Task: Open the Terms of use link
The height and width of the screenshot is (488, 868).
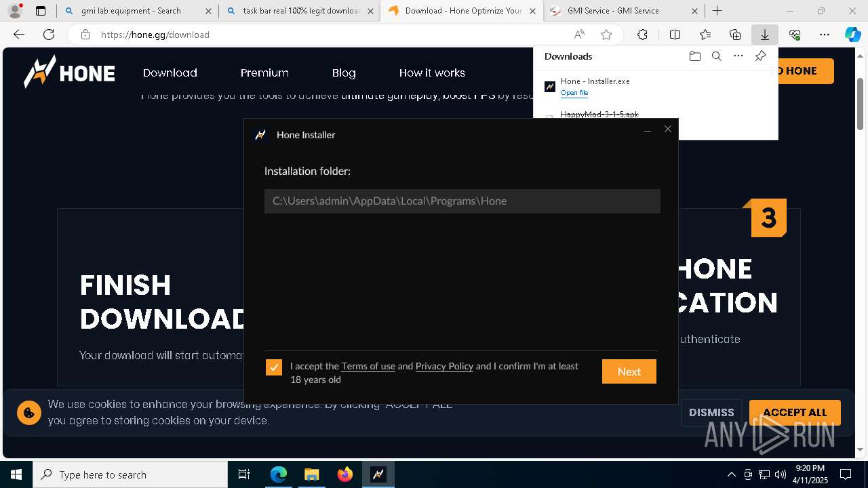Action: [x=368, y=366]
